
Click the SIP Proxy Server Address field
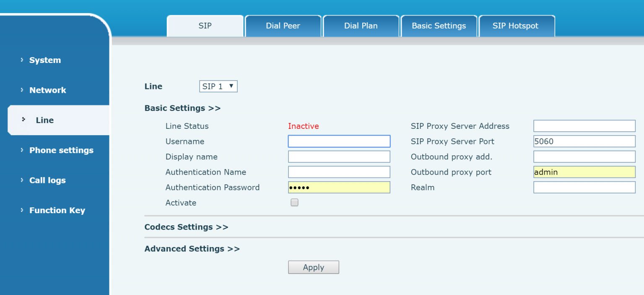click(x=584, y=126)
